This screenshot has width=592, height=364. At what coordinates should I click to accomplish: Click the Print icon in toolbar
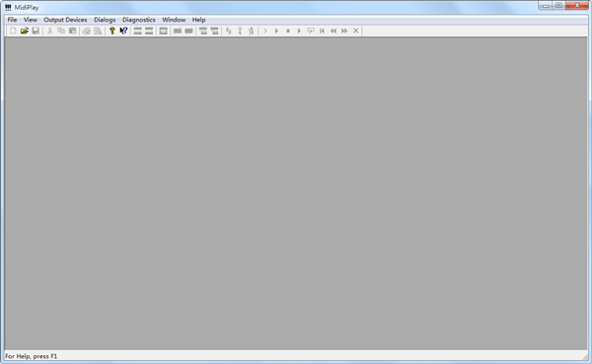coord(87,31)
